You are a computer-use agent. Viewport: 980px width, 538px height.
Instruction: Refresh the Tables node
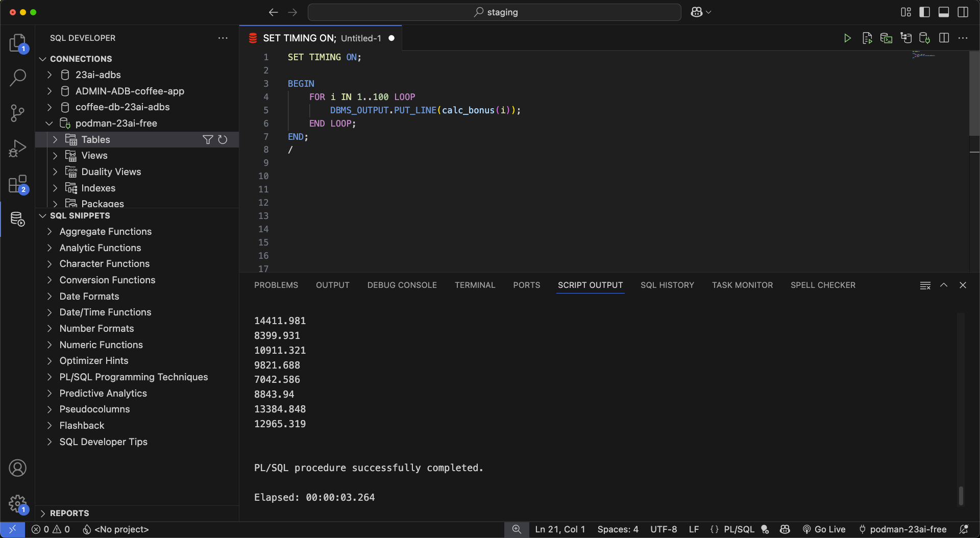pyautogui.click(x=223, y=139)
